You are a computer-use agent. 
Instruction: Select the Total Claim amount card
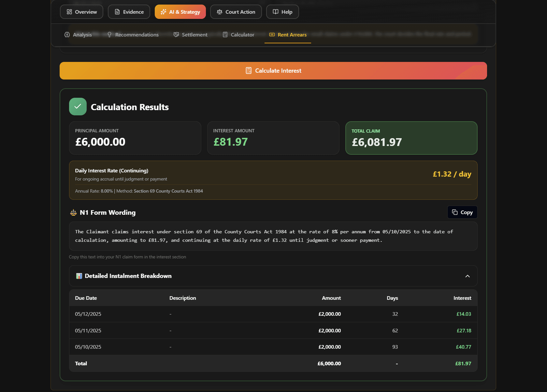click(x=411, y=138)
